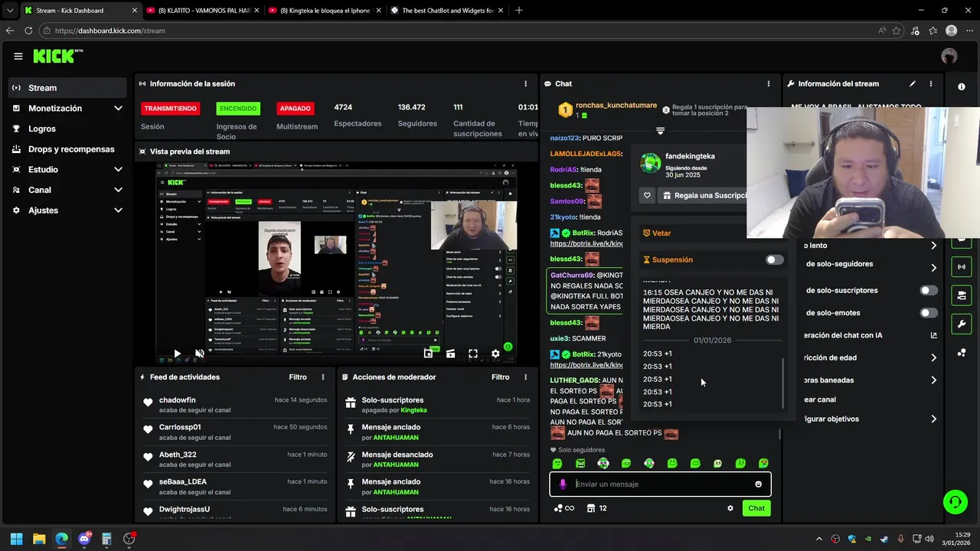Viewport: 980px width, 551px height.
Task: Switch to The best ChatBot and Widgets tab
Action: 447,11
